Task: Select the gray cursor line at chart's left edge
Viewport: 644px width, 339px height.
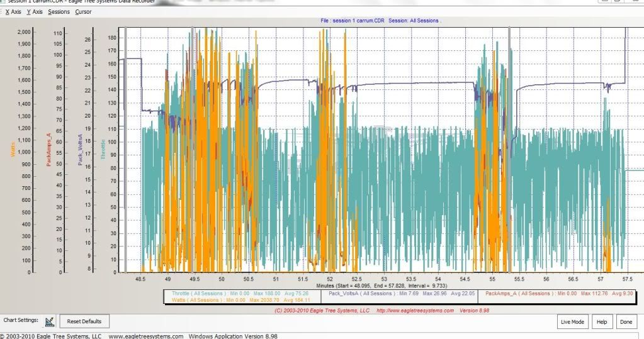Action: point(125,150)
